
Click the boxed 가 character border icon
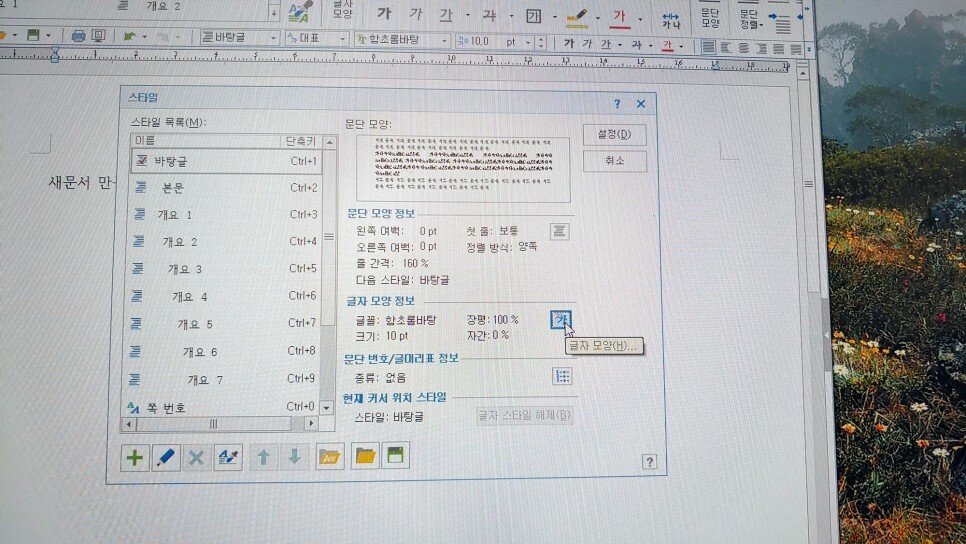(533, 17)
